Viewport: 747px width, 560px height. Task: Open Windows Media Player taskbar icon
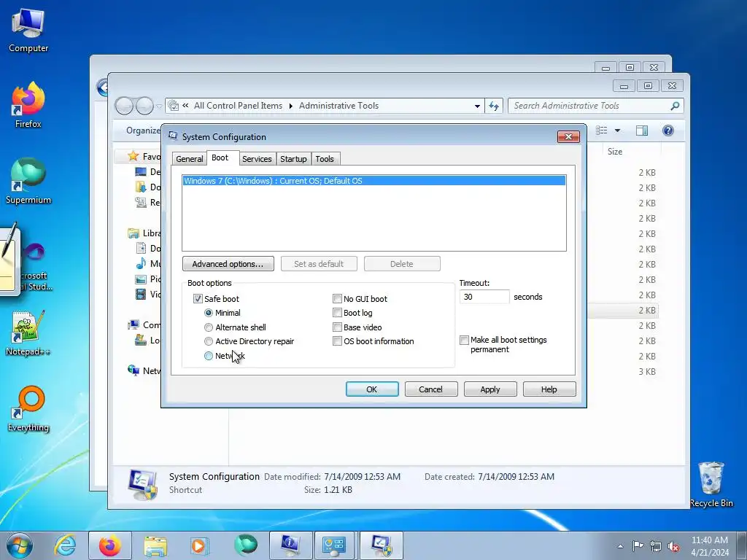(x=200, y=545)
